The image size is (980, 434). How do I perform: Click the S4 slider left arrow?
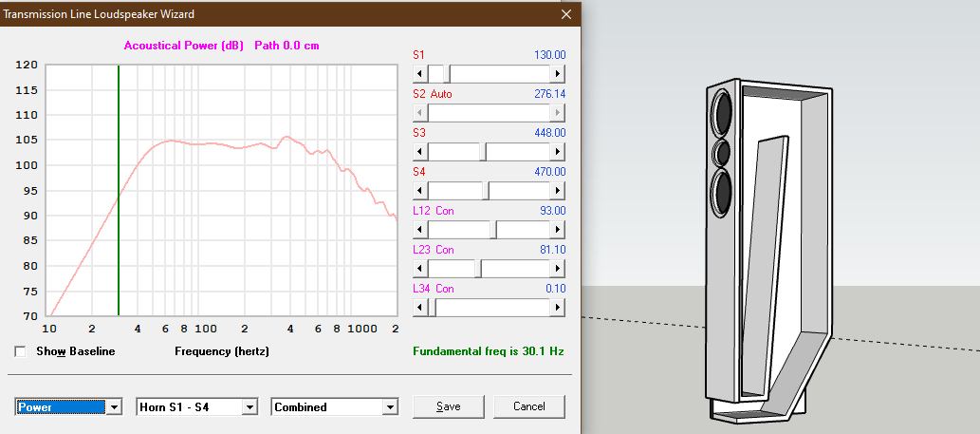click(x=420, y=191)
